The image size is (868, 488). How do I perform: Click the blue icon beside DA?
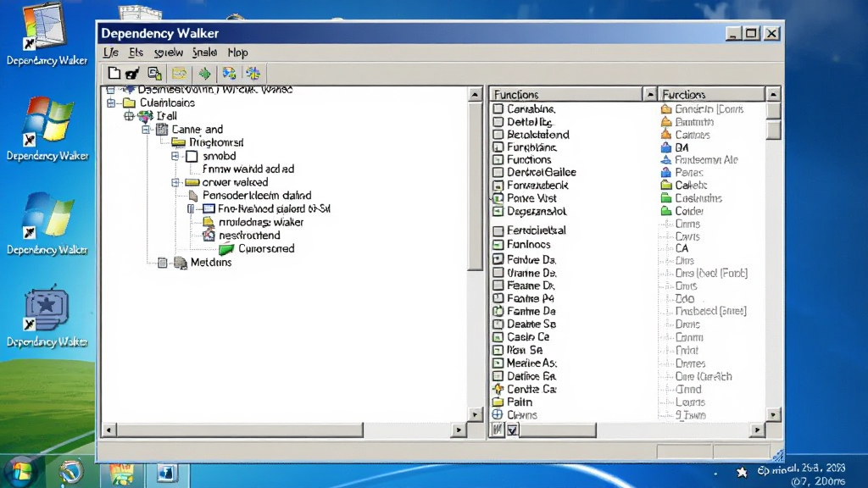point(666,147)
